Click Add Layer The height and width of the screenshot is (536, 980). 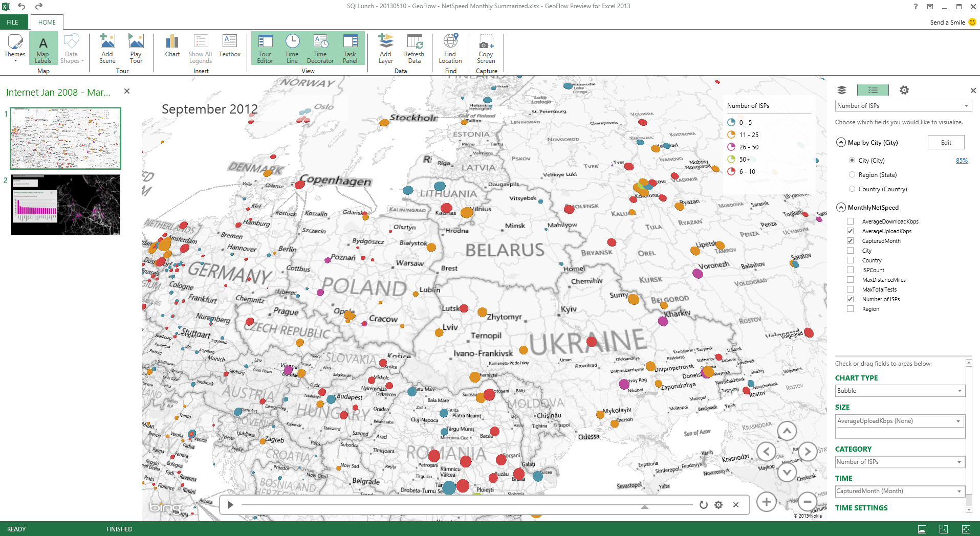point(386,49)
